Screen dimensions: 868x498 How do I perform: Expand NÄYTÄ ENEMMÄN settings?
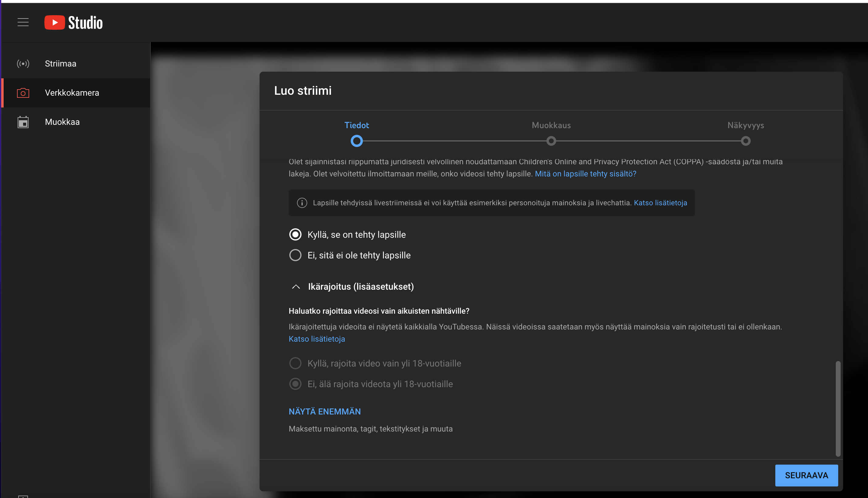click(x=325, y=411)
